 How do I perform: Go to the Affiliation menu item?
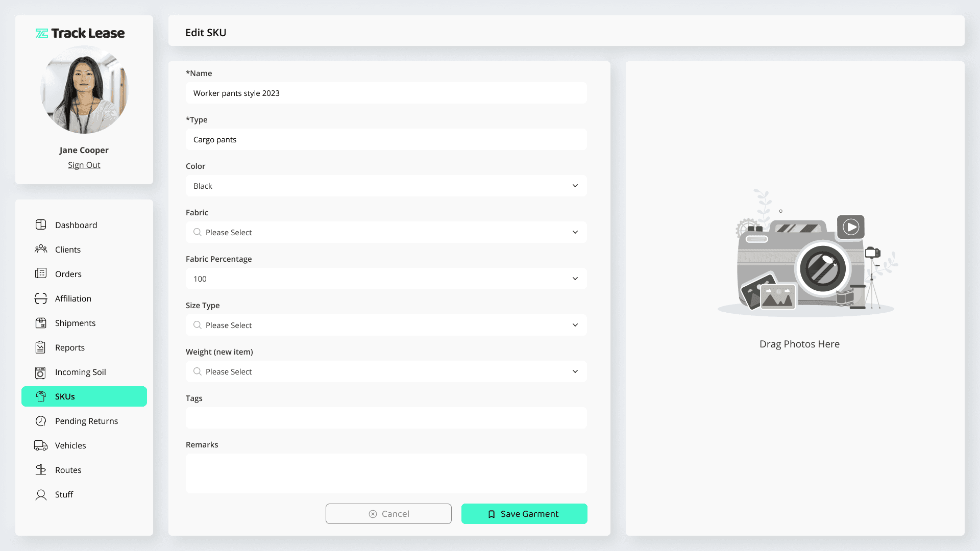click(73, 298)
